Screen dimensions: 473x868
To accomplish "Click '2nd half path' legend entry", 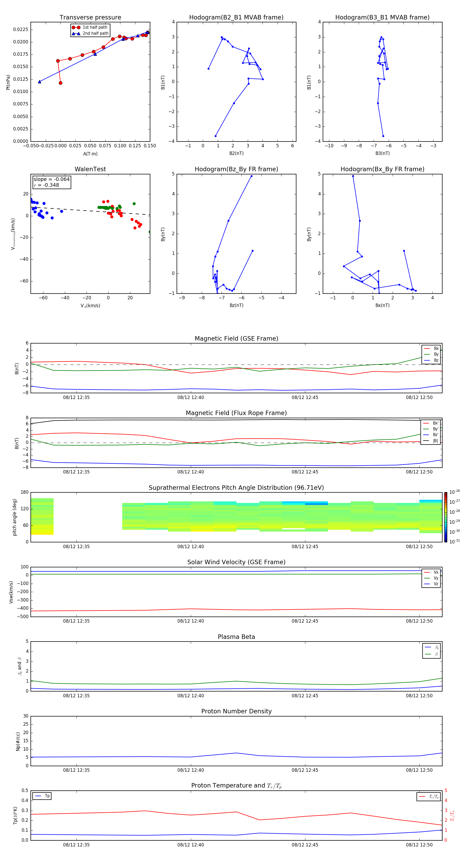I will pyautogui.click(x=90, y=33).
